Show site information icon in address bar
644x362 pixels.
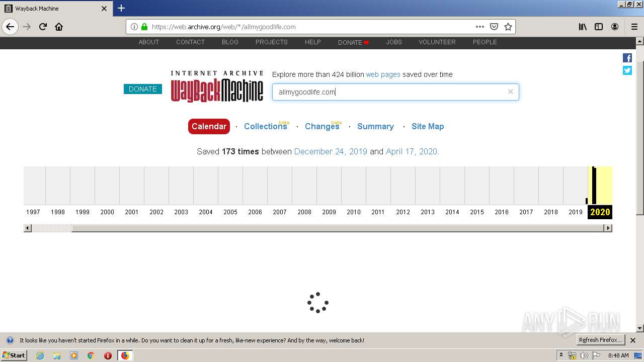tap(134, 27)
